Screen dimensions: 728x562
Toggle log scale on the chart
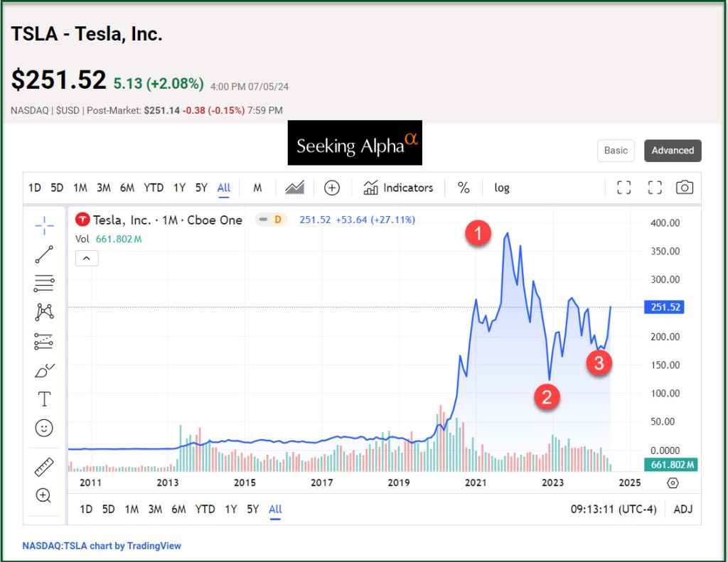502,188
